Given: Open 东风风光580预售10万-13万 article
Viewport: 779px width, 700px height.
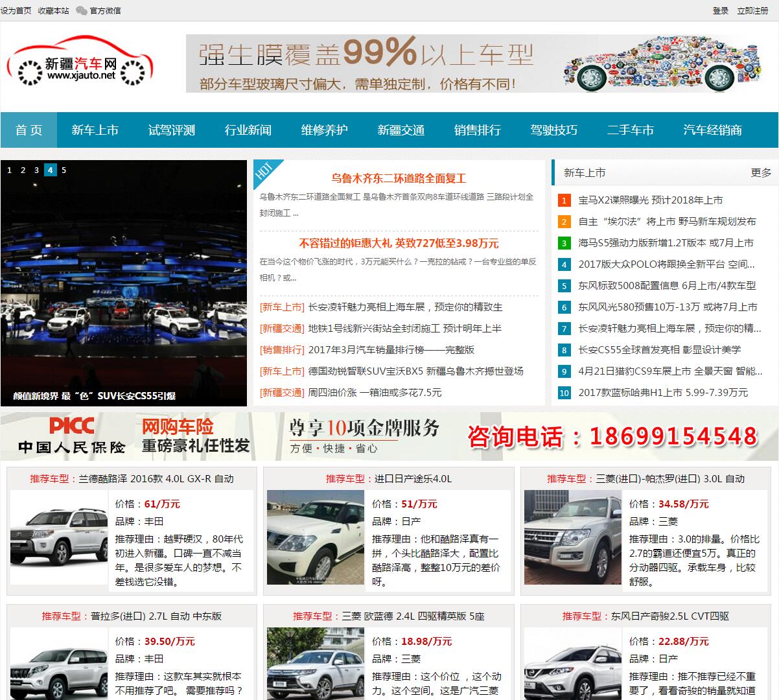Looking at the screenshot, I should click(668, 307).
